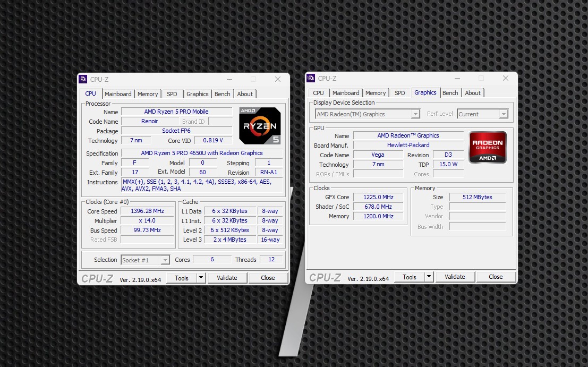Switch to the Mainboard tab in the processor window
The height and width of the screenshot is (367, 588).
(x=118, y=94)
